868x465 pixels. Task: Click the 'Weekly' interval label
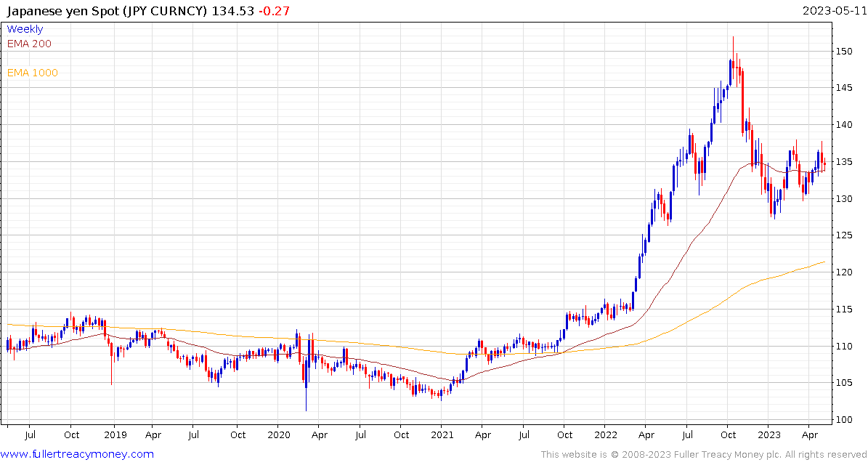click(x=25, y=29)
